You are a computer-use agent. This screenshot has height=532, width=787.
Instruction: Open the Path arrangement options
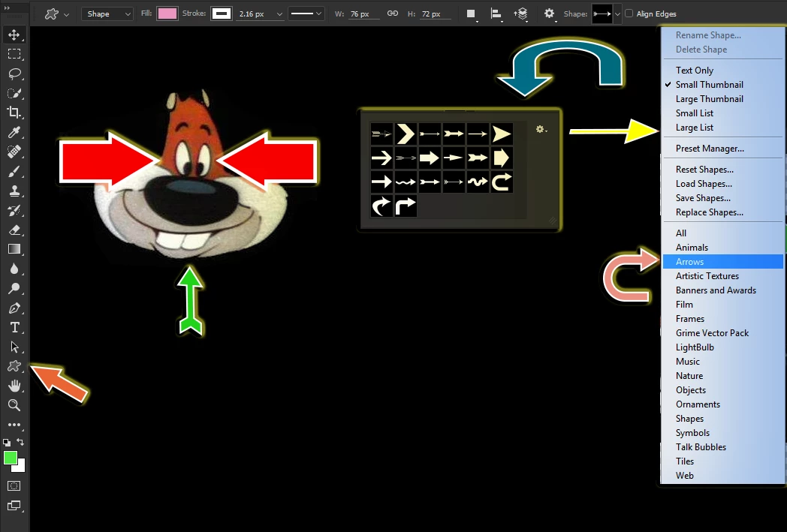520,14
